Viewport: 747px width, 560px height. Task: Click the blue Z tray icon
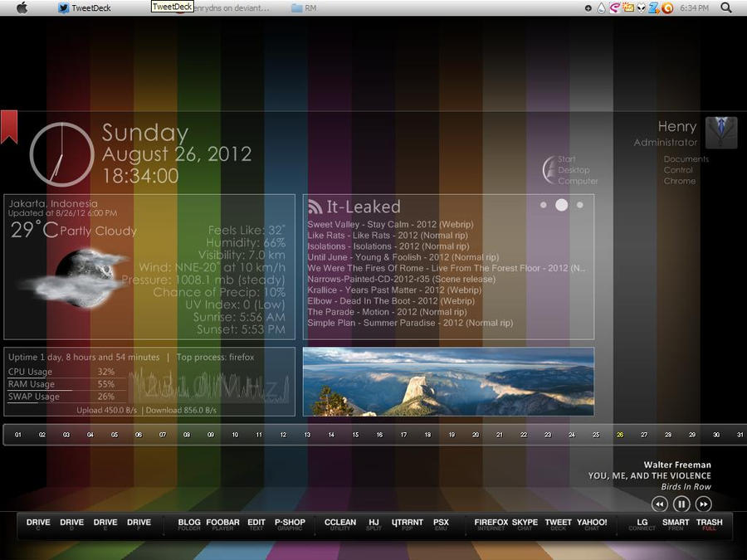point(654,7)
